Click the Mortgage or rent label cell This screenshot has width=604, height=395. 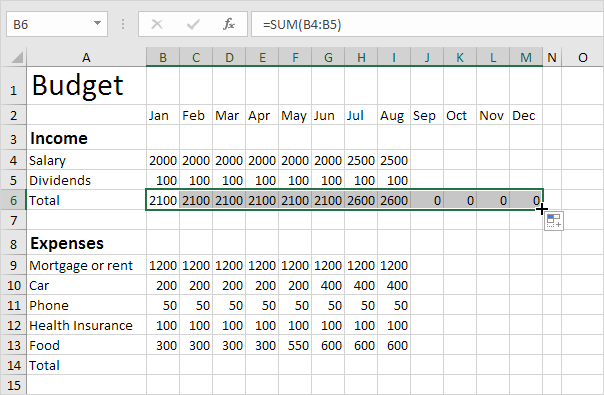click(86, 265)
